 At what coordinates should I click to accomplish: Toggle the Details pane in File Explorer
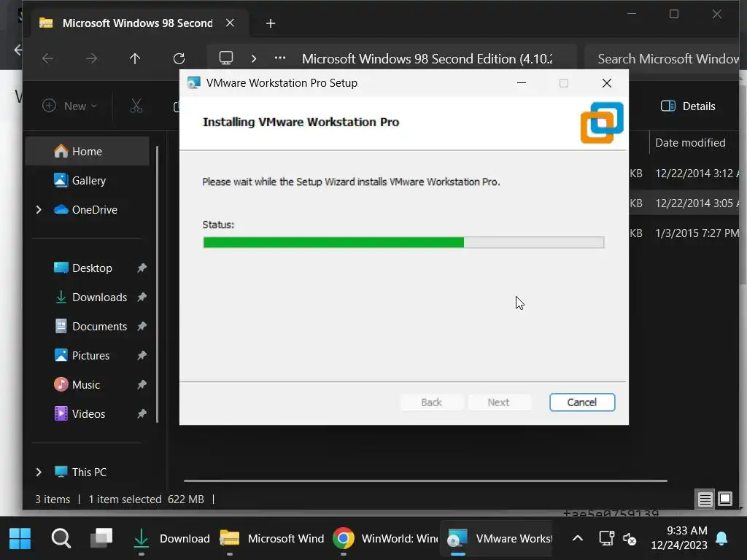point(688,106)
